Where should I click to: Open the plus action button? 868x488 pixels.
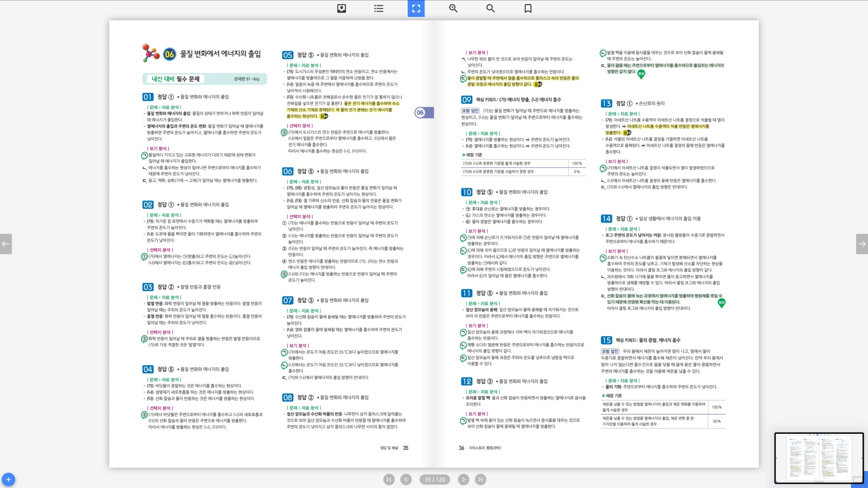(x=9, y=479)
